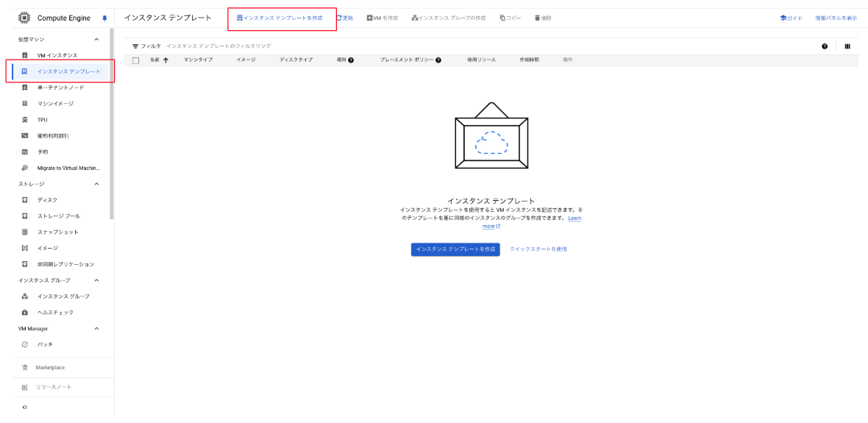
Task: Click the sidebar vertical scrollbar
Action: pos(112,124)
